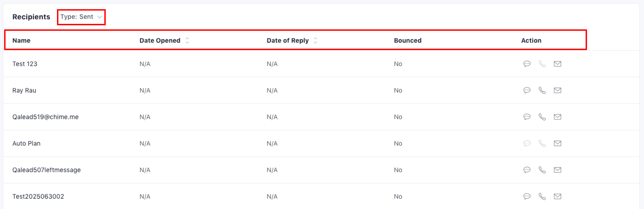The image size is (644, 209).
Task: Click the Auto Plan recipient name
Action: pyautogui.click(x=26, y=144)
